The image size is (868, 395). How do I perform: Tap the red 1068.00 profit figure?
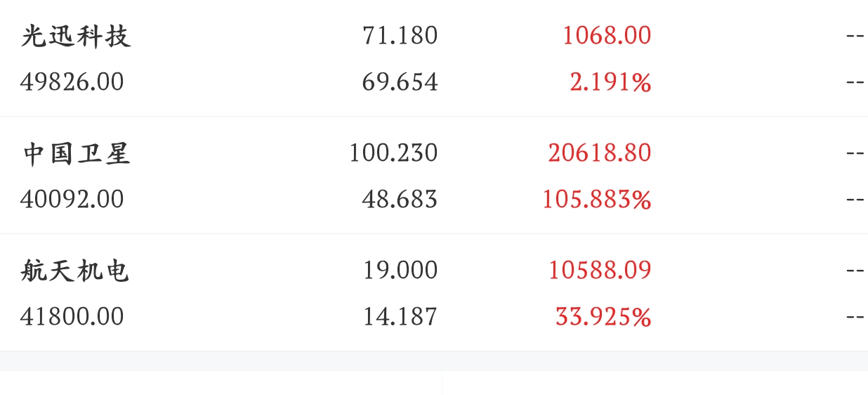(x=607, y=36)
